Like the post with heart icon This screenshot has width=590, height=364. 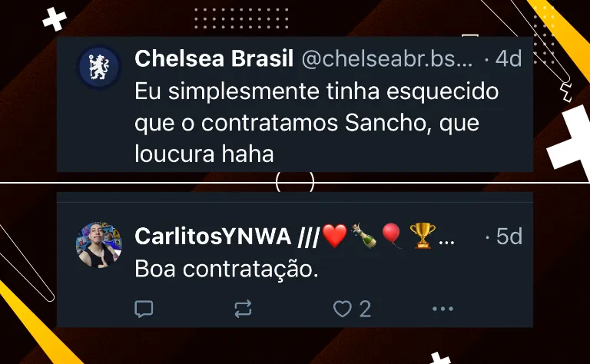point(343,309)
